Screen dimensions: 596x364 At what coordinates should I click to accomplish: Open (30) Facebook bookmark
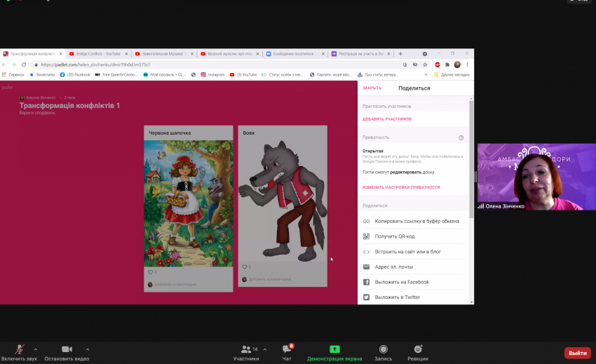[x=75, y=74]
